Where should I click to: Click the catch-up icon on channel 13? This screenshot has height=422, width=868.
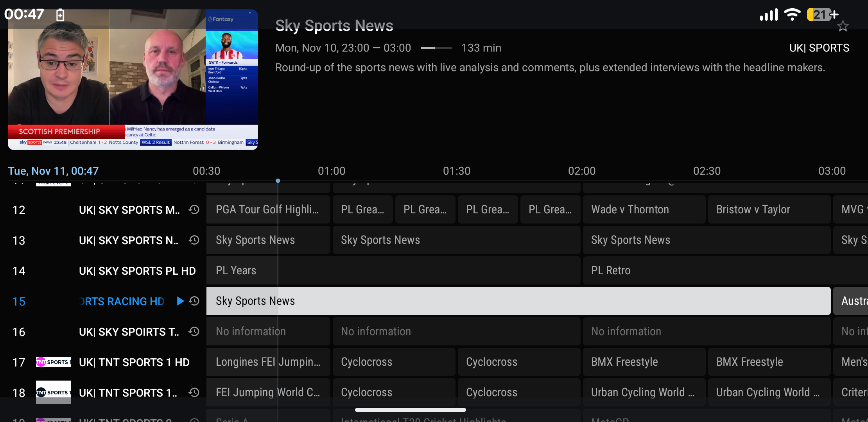tap(194, 240)
